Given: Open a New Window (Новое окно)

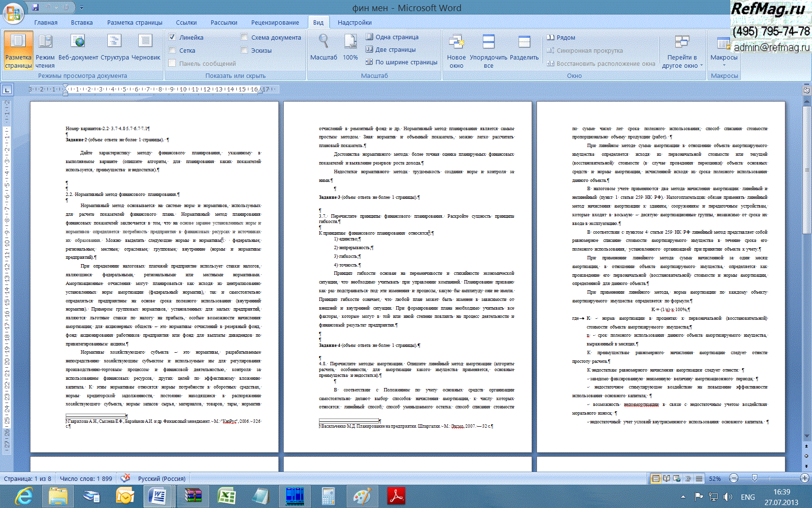Looking at the screenshot, I should (x=456, y=51).
